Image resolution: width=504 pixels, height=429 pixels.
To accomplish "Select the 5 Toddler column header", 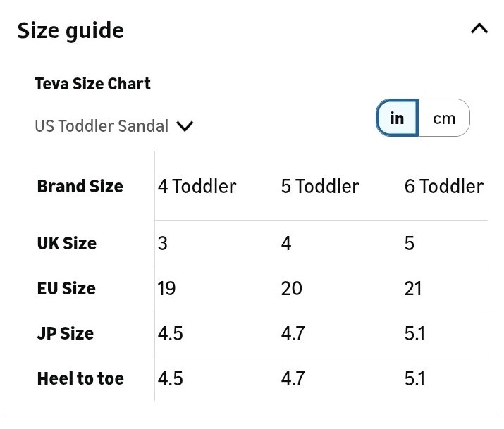I will pyautogui.click(x=320, y=186).
